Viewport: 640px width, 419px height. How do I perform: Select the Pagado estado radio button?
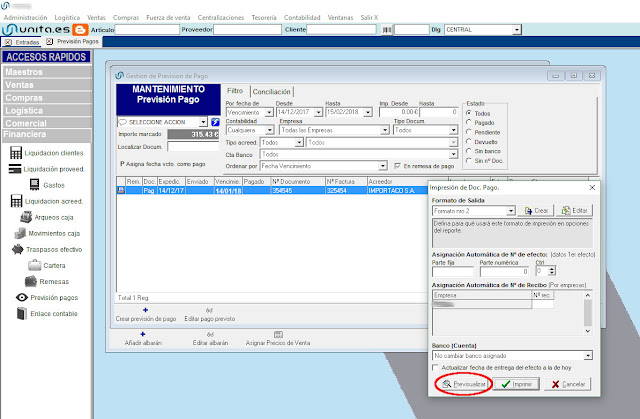click(x=470, y=123)
